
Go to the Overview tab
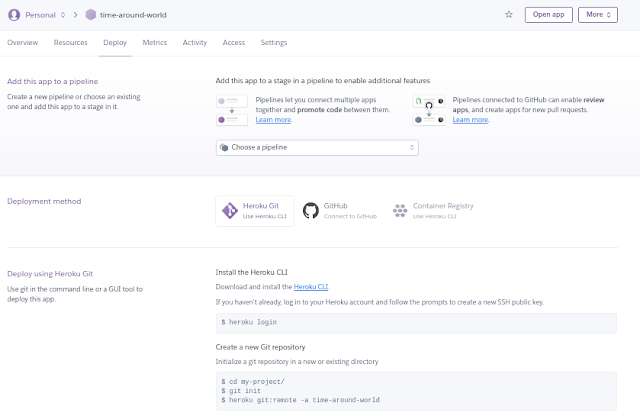[22, 42]
